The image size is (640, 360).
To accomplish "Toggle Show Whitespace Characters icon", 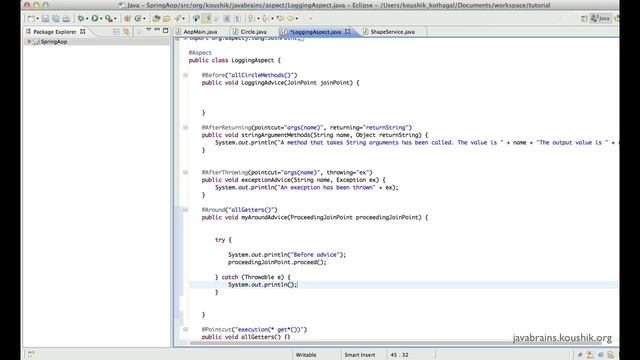I will [x=237, y=18].
